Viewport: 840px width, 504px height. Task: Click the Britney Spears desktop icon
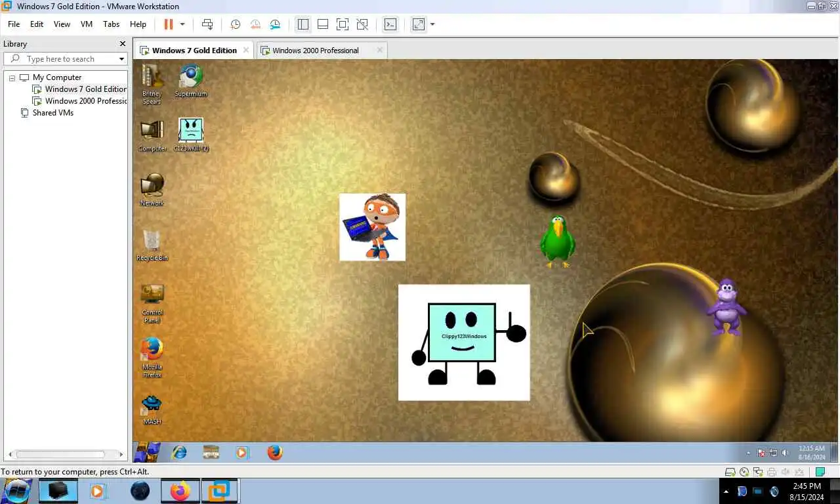152,84
